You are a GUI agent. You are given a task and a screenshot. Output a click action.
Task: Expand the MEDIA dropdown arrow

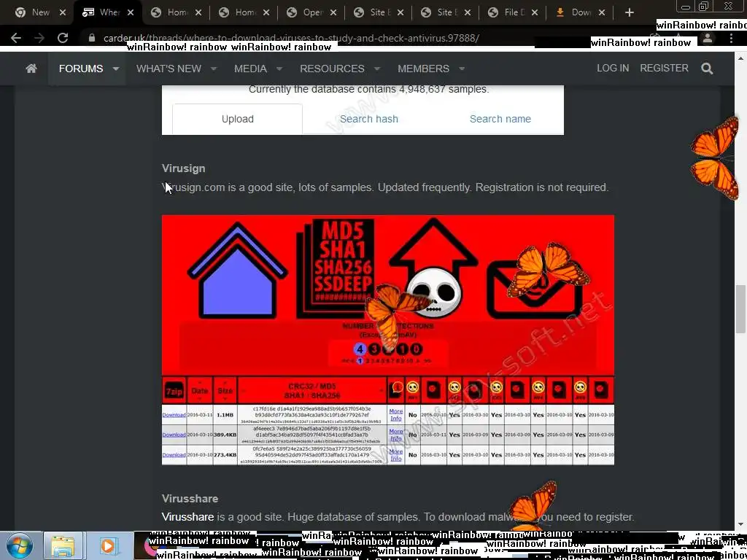[x=279, y=69]
